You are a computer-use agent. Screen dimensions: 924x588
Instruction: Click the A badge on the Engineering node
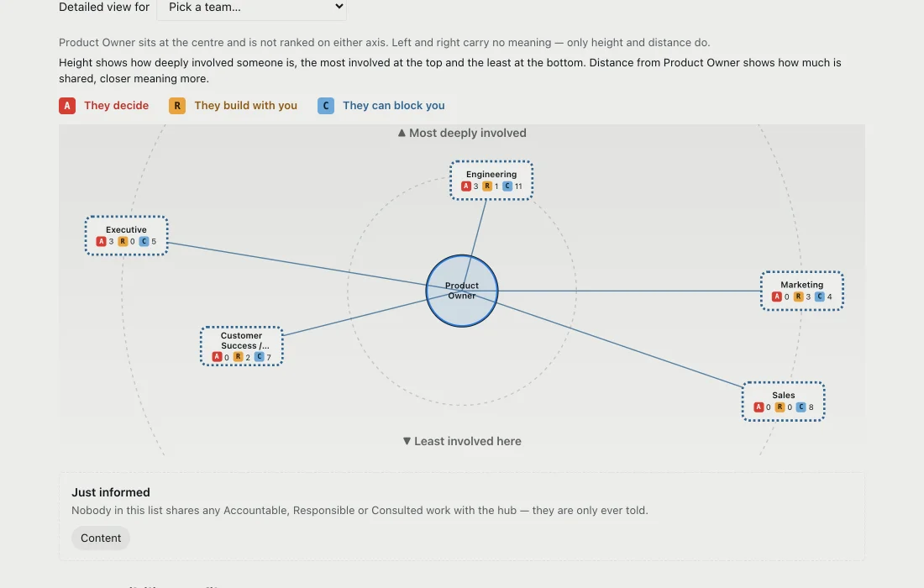pos(466,186)
